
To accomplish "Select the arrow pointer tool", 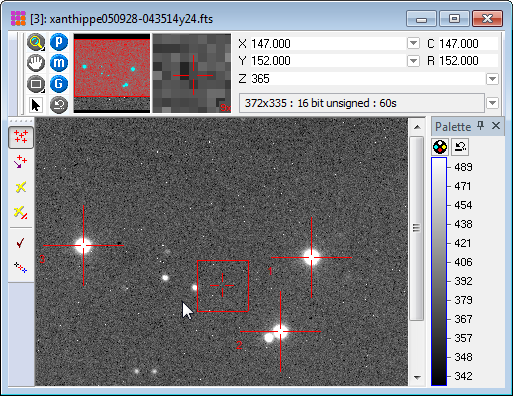I will 36,105.
